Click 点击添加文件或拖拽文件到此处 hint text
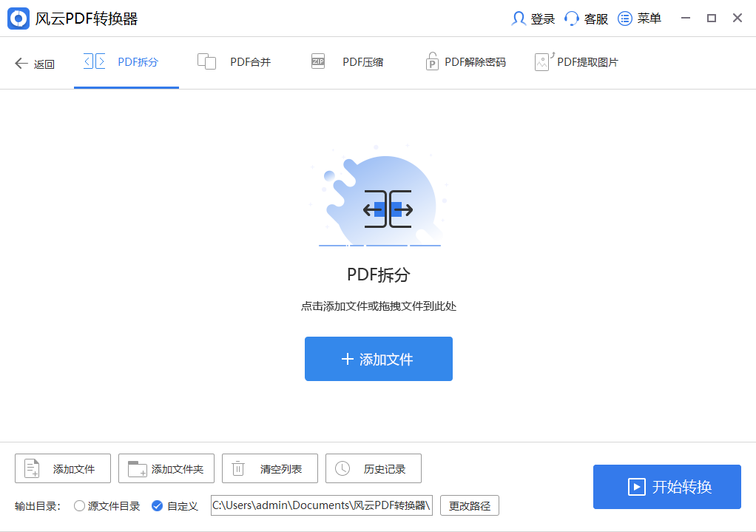The image size is (756, 532). (379, 306)
